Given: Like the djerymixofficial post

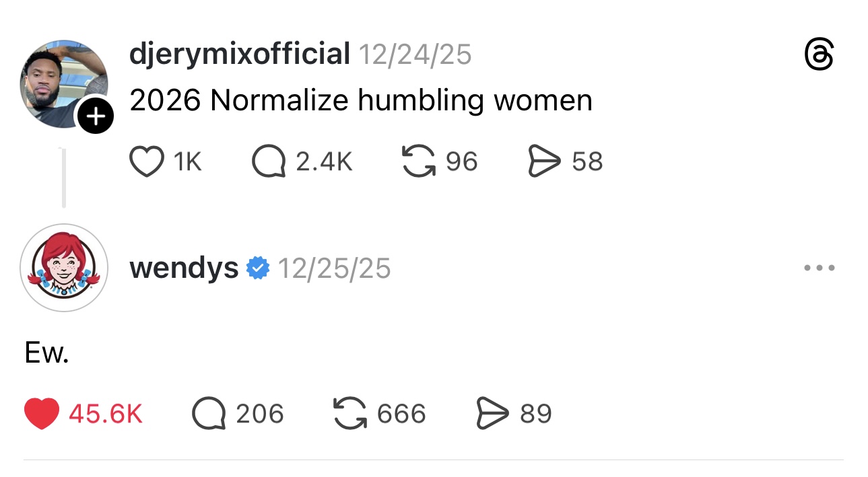Looking at the screenshot, I should 146,161.
